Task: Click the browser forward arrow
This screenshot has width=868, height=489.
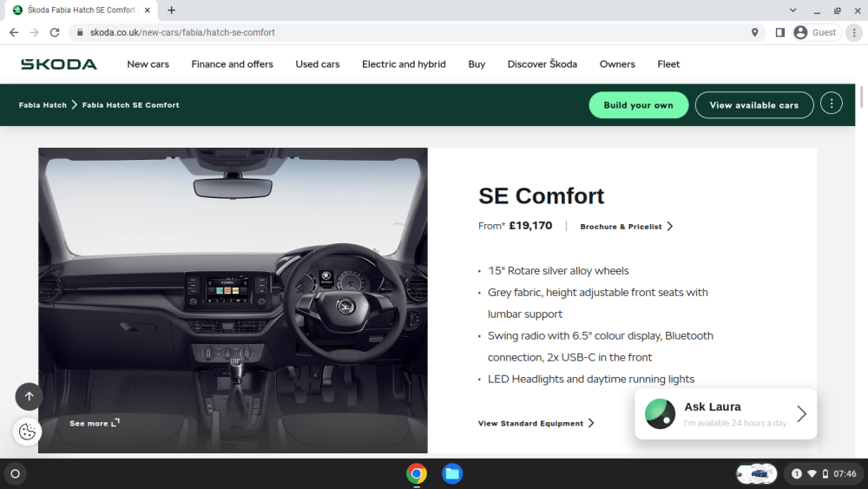Action: pos(35,33)
